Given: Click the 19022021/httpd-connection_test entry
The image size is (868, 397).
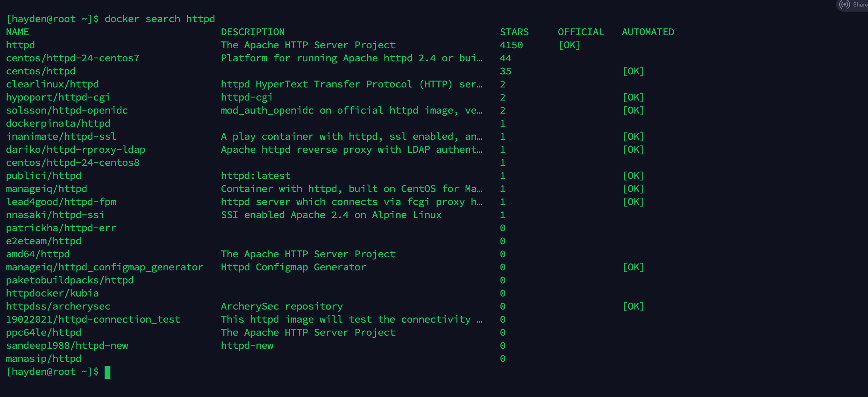Looking at the screenshot, I should pyautogui.click(x=93, y=320).
